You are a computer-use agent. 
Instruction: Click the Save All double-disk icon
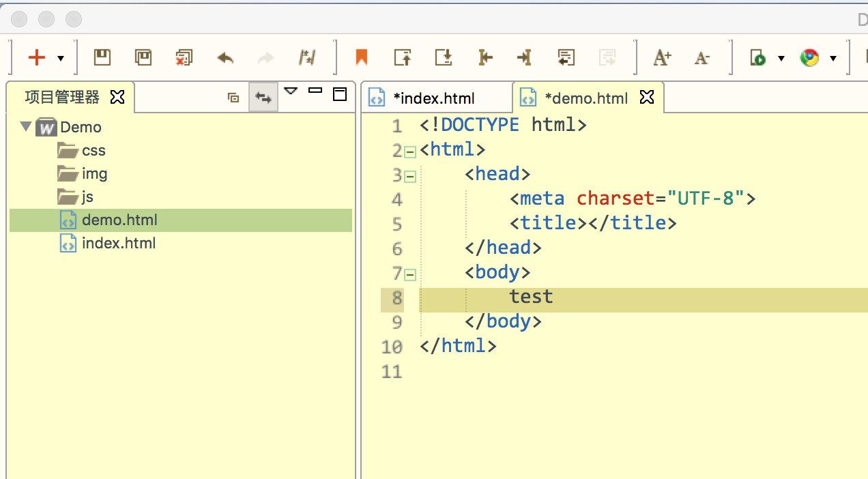tap(143, 57)
